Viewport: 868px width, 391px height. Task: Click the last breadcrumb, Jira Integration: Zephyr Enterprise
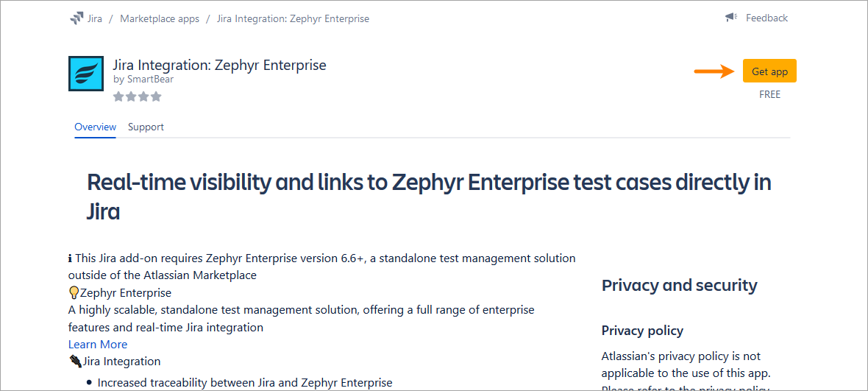293,18
